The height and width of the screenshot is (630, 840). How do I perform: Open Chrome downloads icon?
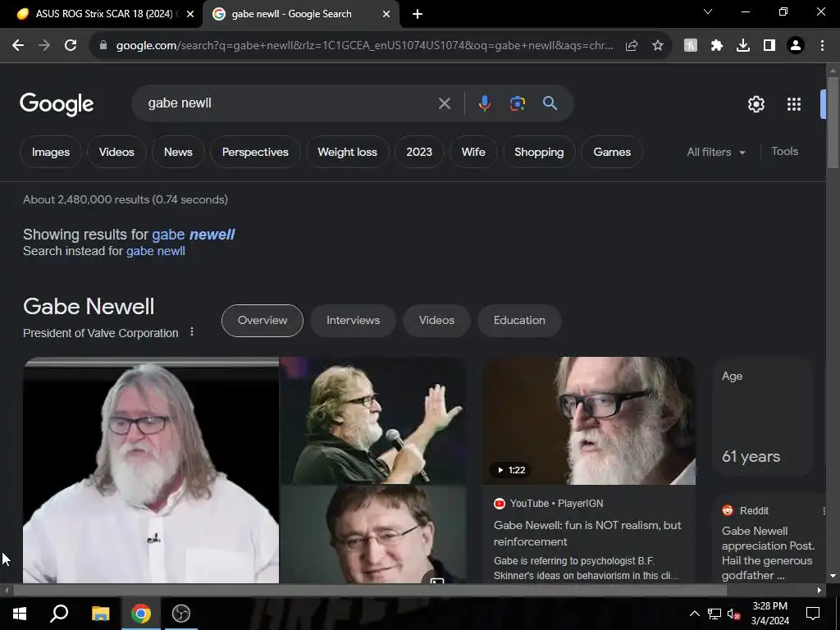point(743,46)
